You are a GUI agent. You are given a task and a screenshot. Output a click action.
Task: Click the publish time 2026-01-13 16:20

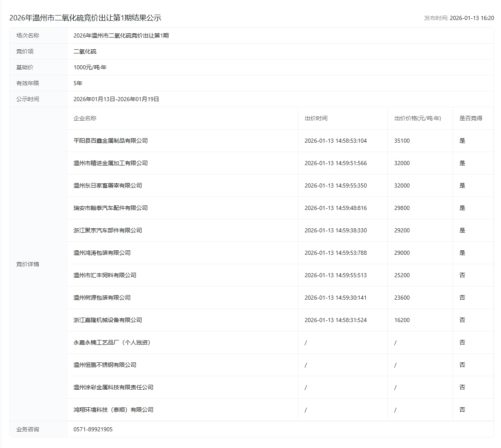pos(471,18)
